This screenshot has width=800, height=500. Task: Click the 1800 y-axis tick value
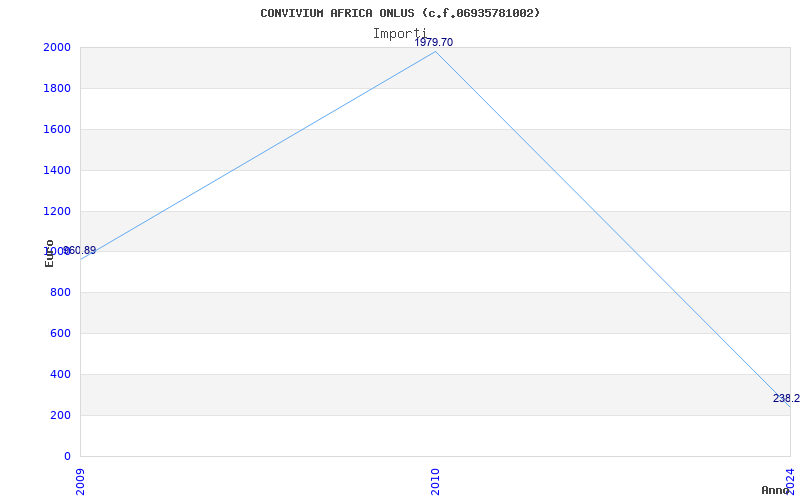[57, 88]
